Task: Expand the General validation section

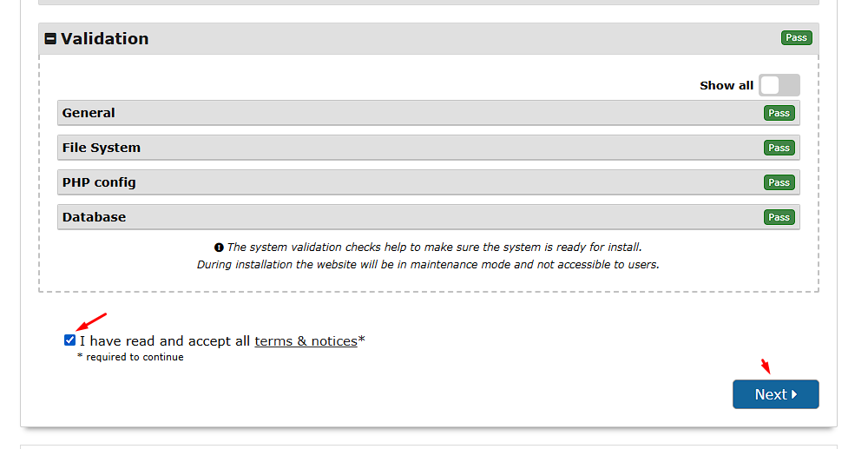Action: (89, 113)
